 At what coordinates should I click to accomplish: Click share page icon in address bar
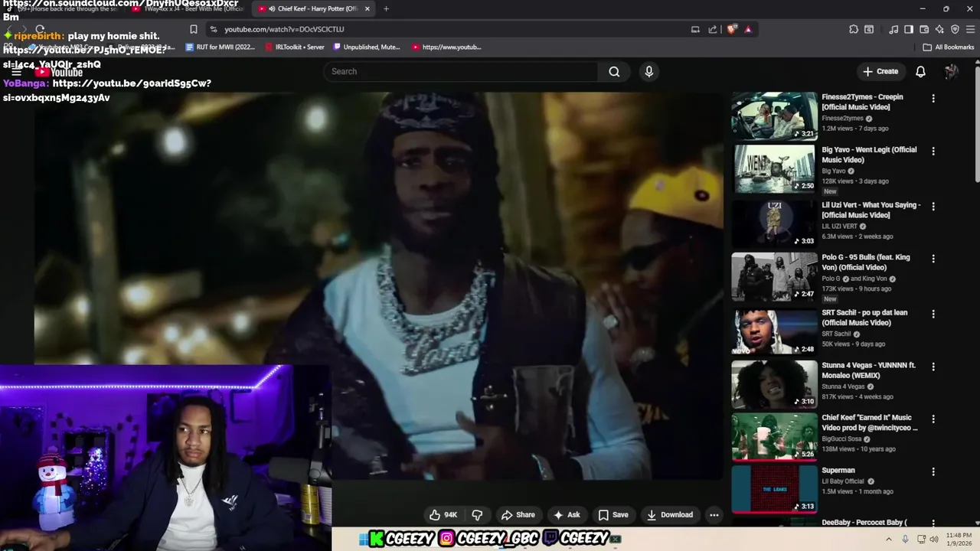point(713,29)
